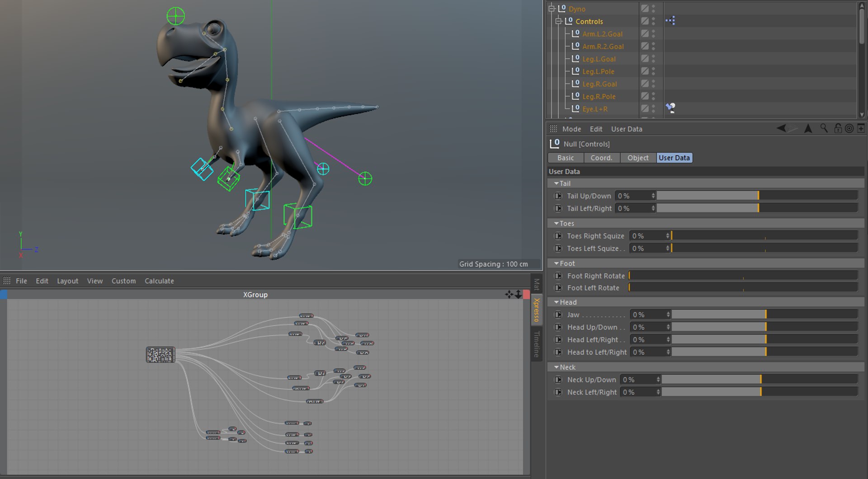
Task: Open the search magnifier in Attribute Manager
Action: tap(824, 128)
